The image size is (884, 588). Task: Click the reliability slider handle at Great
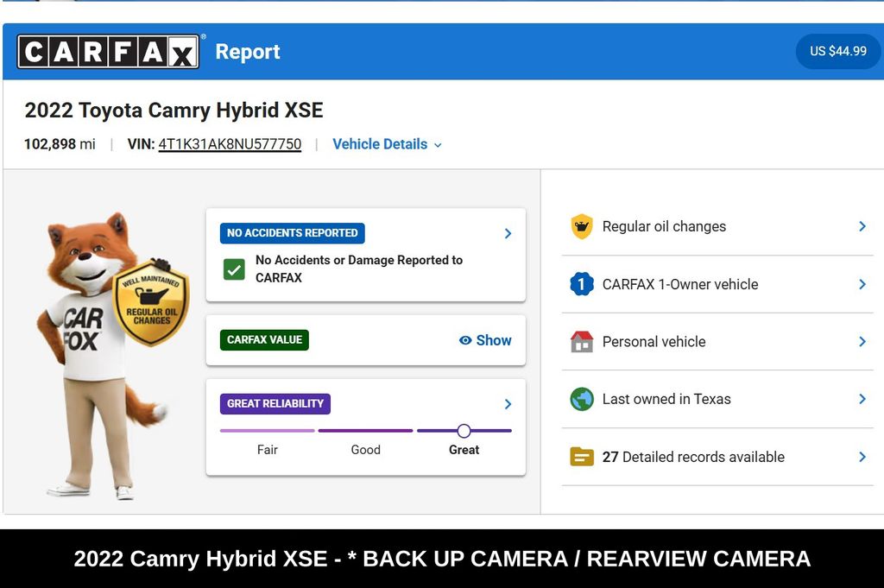point(464,431)
